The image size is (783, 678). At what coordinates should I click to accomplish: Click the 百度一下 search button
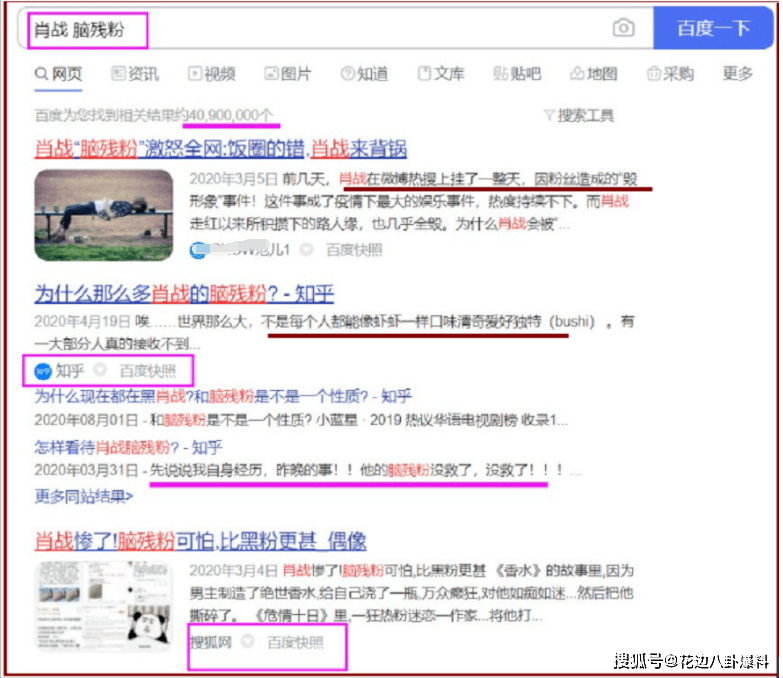pos(714,28)
